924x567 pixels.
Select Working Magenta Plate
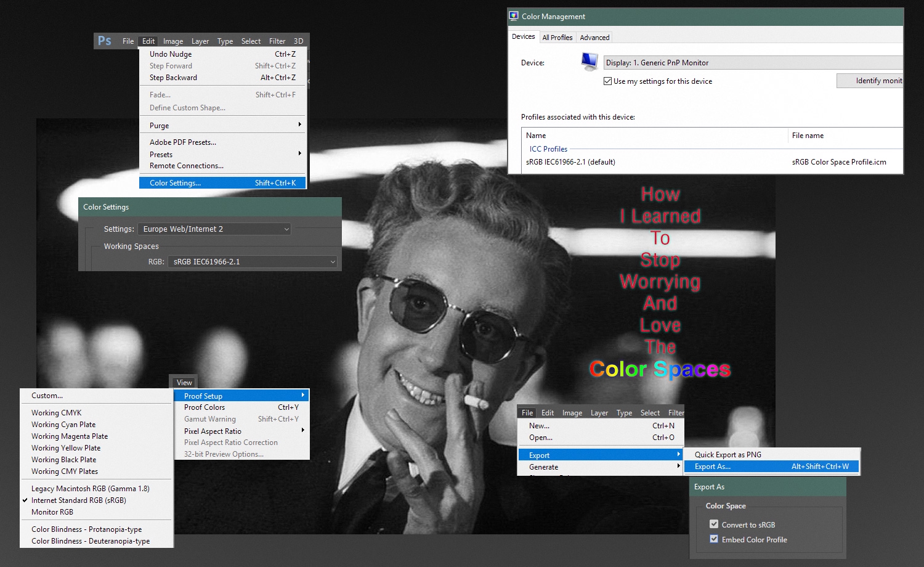coord(97,436)
